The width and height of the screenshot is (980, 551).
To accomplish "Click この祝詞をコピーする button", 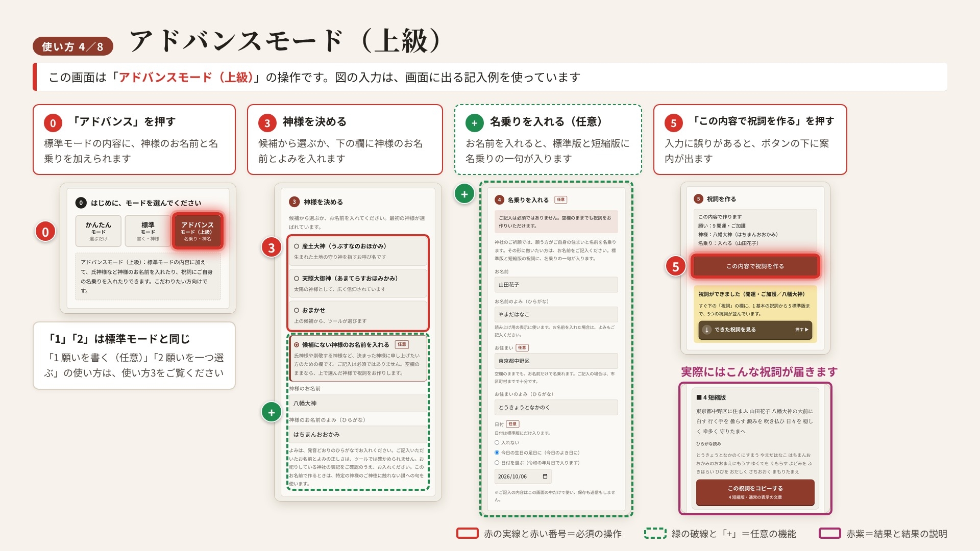I will [x=755, y=492].
